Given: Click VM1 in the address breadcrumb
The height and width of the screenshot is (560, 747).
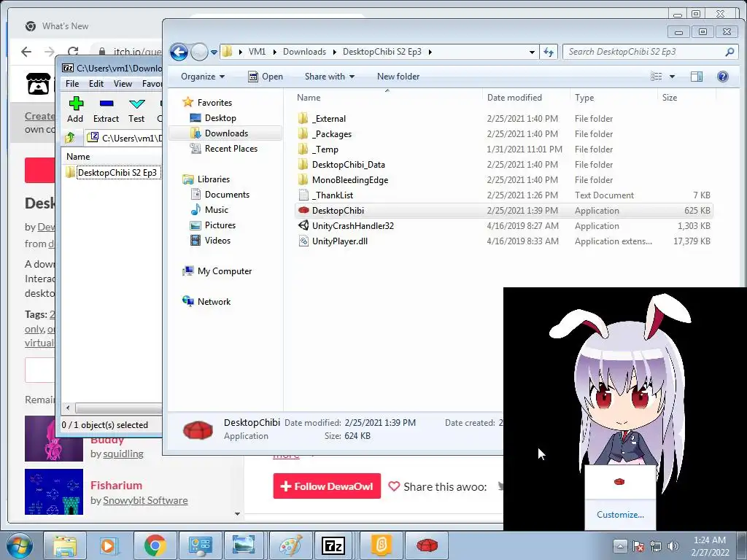Looking at the screenshot, I should pos(257,52).
